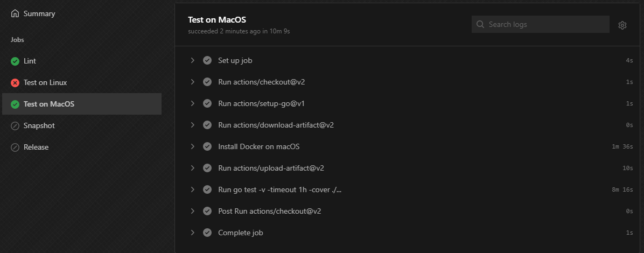The height and width of the screenshot is (253, 644).
Task: Open the Test on Linux job
Action: click(x=82, y=82)
